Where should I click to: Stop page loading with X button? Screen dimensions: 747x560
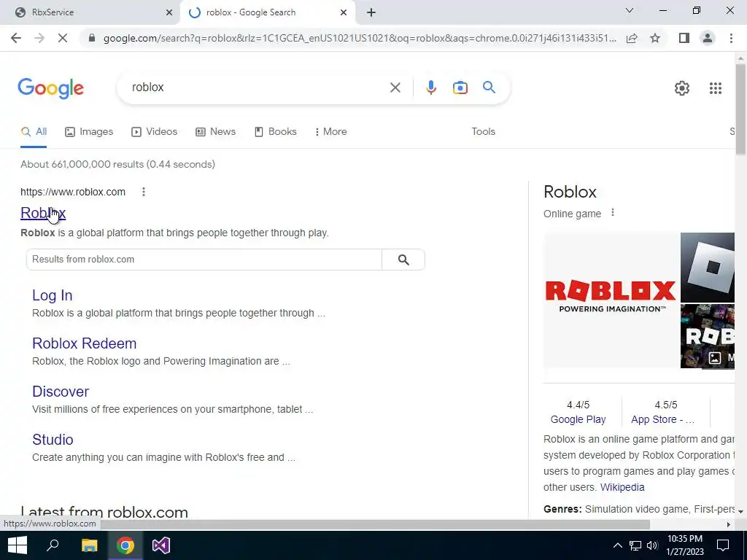[63, 38]
